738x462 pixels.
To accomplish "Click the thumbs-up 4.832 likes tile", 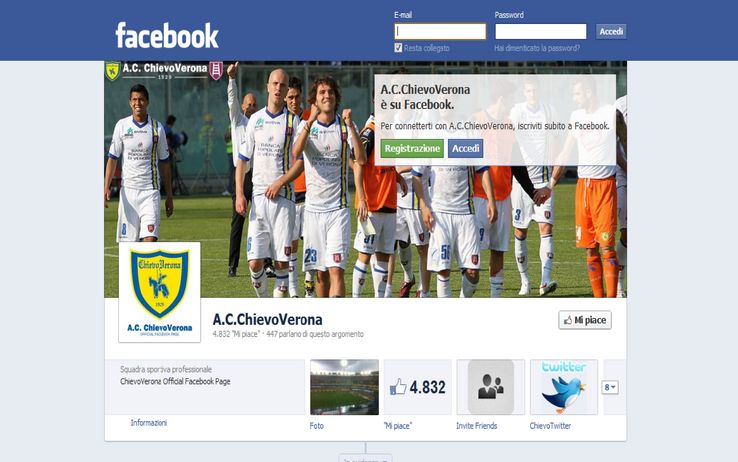I will [417, 387].
